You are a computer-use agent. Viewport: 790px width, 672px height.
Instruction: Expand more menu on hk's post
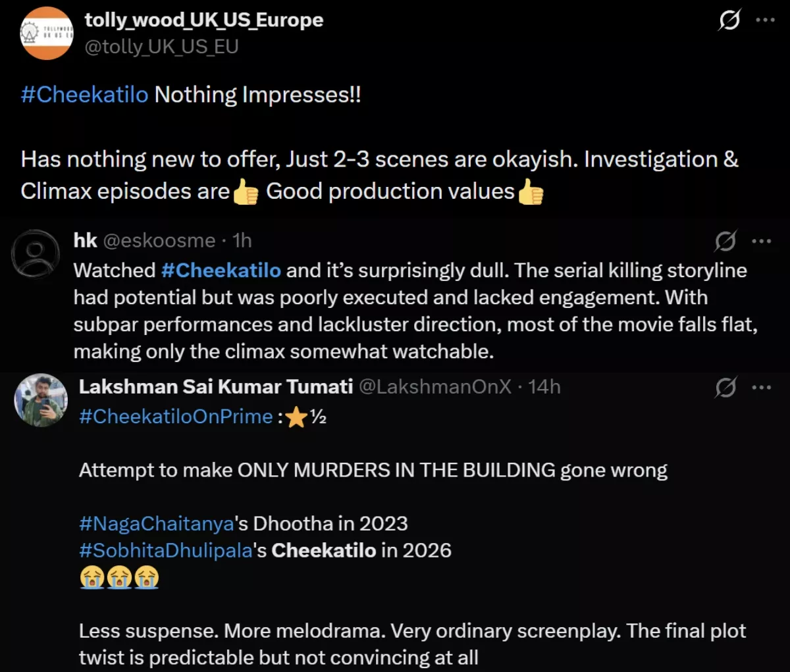(x=761, y=242)
